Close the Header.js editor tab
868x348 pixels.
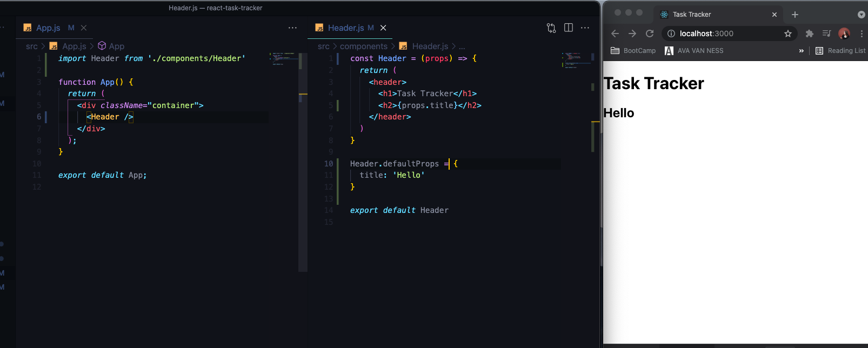tap(383, 28)
